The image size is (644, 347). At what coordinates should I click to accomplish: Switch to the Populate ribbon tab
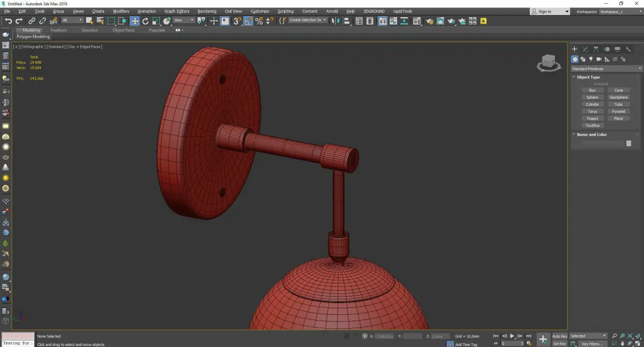157,30
